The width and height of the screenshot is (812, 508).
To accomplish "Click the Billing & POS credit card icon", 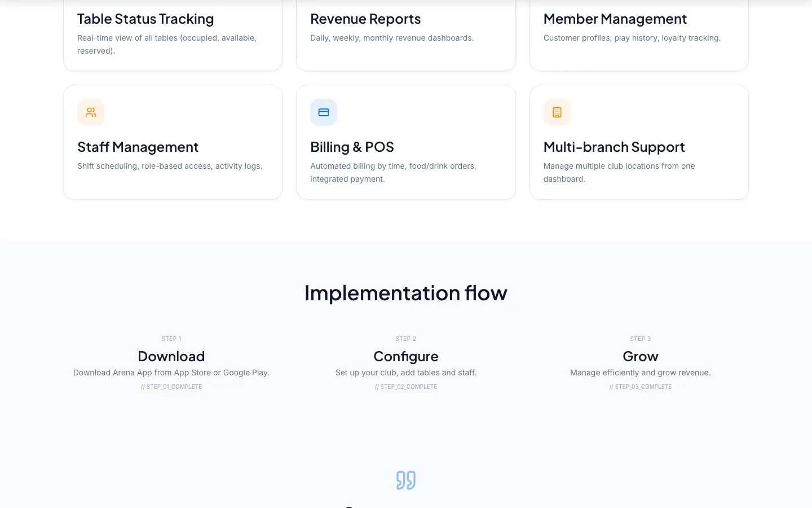I will tap(324, 112).
